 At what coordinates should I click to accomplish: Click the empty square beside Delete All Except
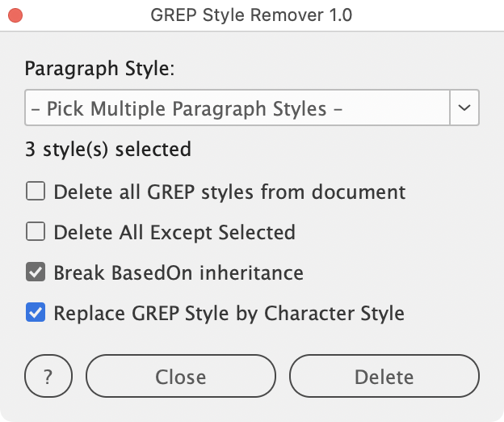tap(36, 232)
